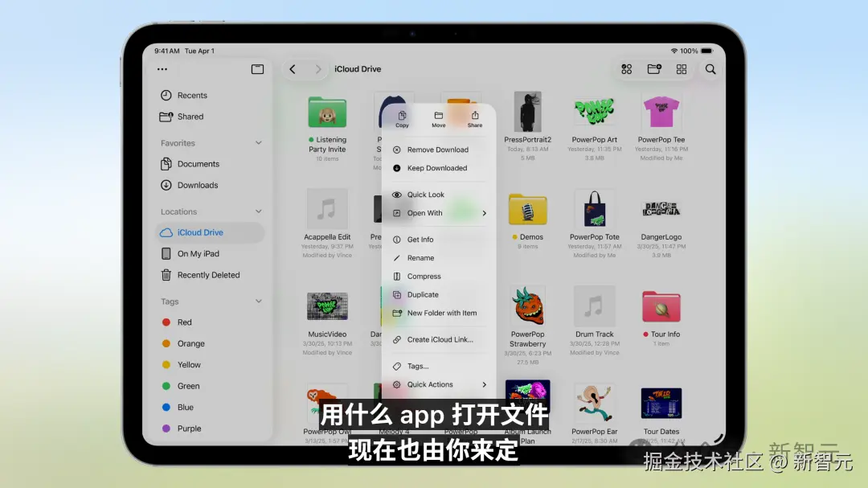Filter by the Blue tag
Image resolution: width=868 pixels, height=488 pixels.
tap(211, 407)
